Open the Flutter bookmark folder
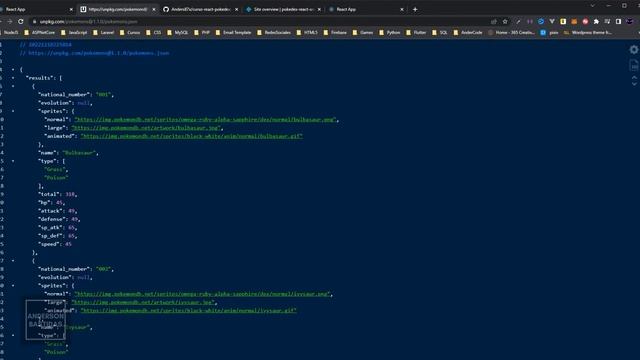This screenshot has height=360, width=640. pyautogui.click(x=416, y=32)
